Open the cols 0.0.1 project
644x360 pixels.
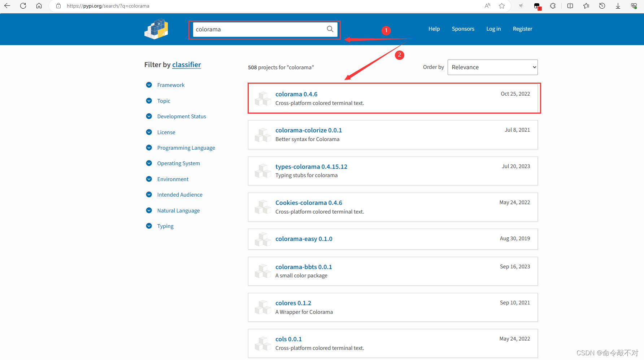pyautogui.click(x=288, y=339)
